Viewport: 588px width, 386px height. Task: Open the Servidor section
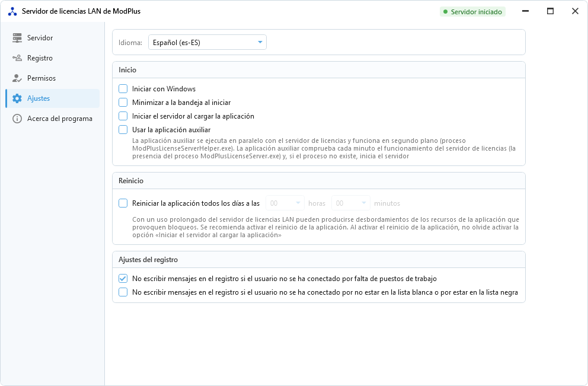click(53, 38)
